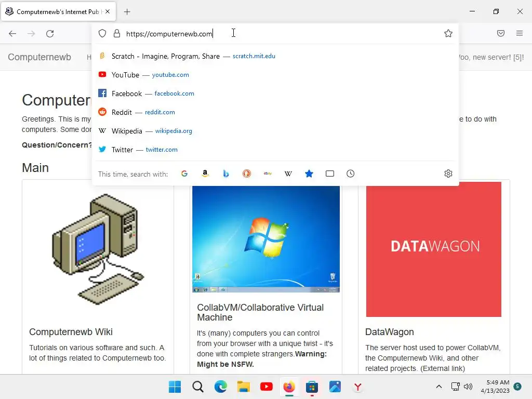Viewport: 532px width, 399px height.
Task: Choose the Facebook suggestion facebook.com
Action: pos(275,94)
